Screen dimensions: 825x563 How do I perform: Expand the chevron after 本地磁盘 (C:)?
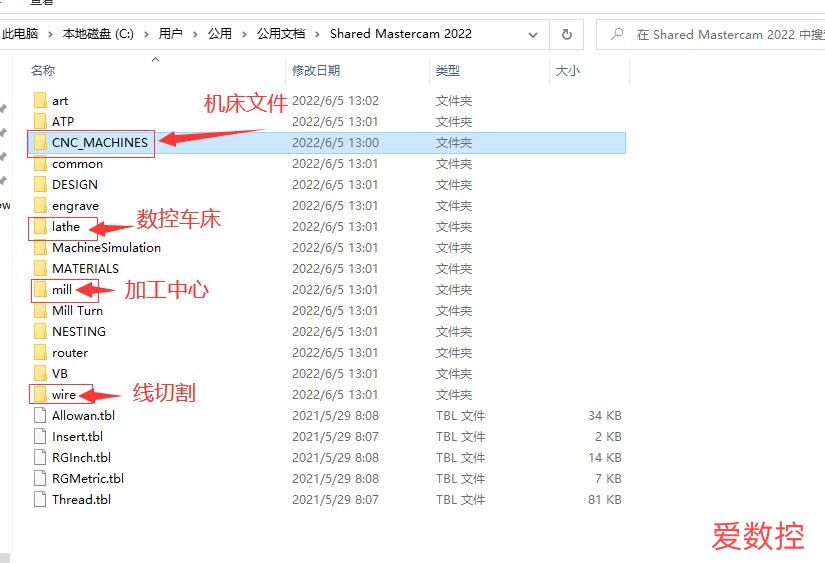coord(146,35)
